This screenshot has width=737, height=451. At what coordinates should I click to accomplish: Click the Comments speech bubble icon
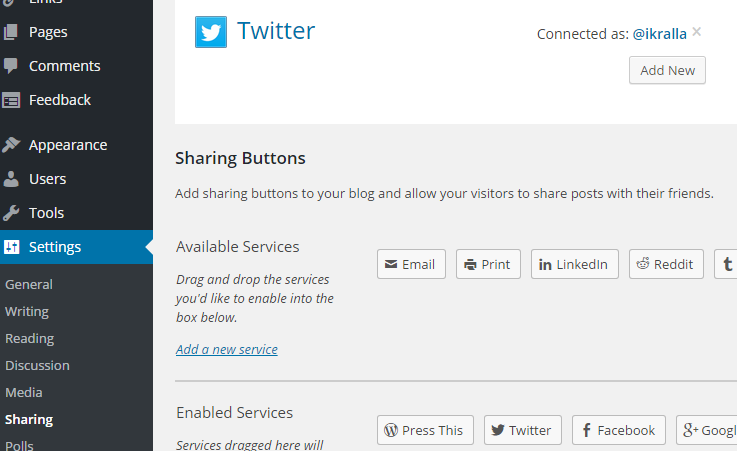coord(10,66)
